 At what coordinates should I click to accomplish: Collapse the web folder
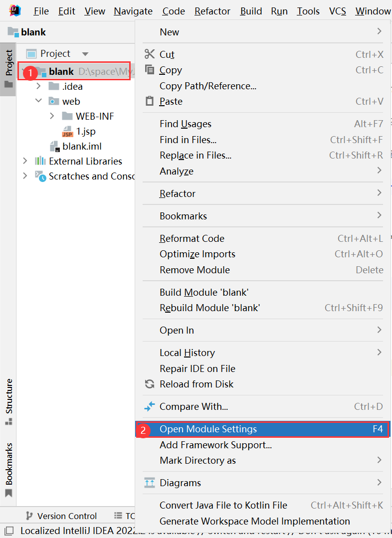pyautogui.click(x=38, y=101)
